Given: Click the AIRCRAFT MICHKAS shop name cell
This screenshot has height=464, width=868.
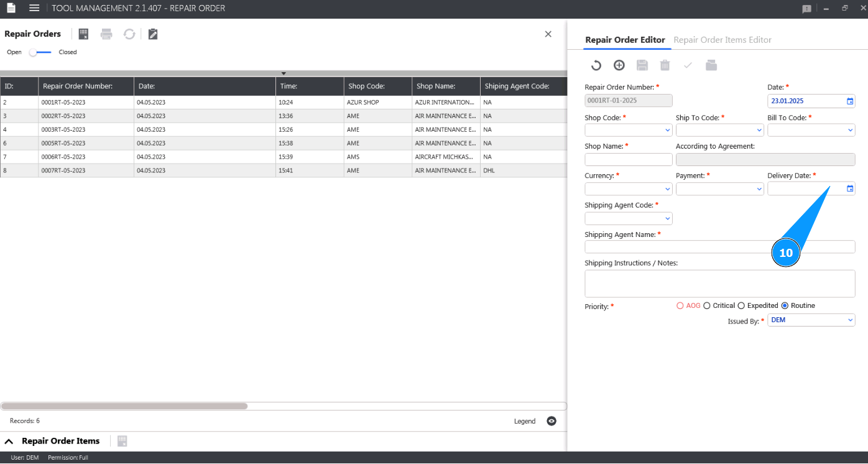Looking at the screenshot, I should point(446,157).
